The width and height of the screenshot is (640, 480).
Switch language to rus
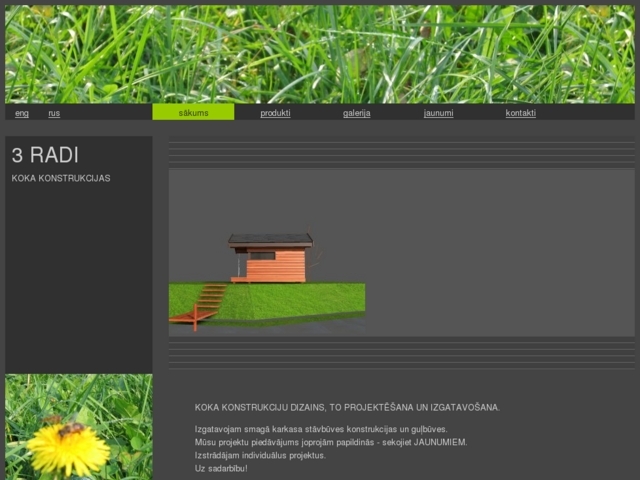tap(54, 113)
